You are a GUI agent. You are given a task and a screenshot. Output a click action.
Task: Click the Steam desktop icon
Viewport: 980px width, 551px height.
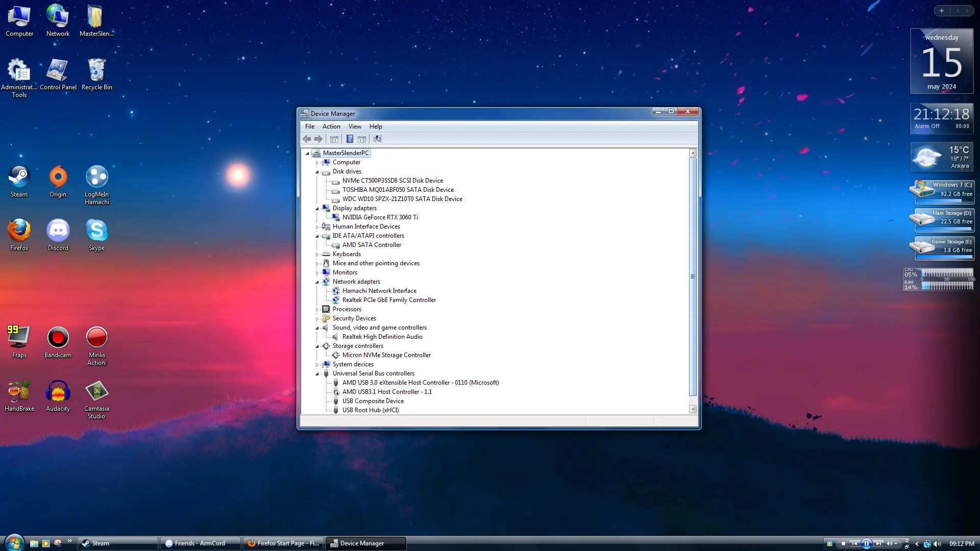[19, 182]
